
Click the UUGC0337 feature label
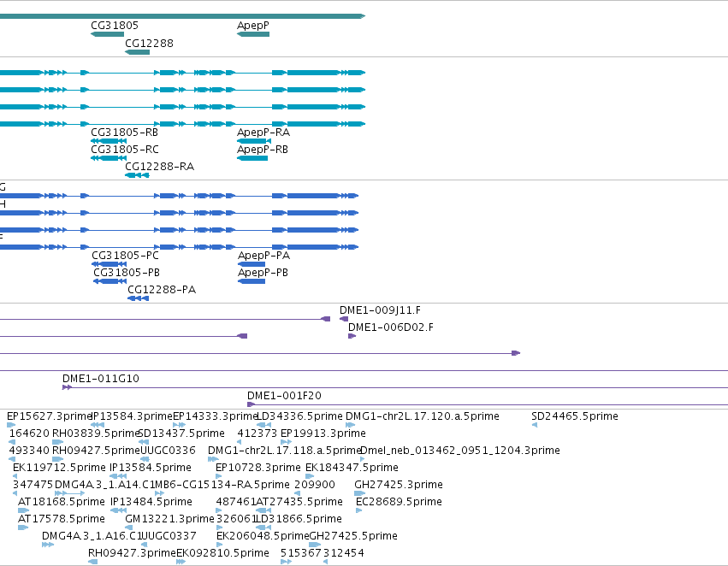click(x=169, y=536)
